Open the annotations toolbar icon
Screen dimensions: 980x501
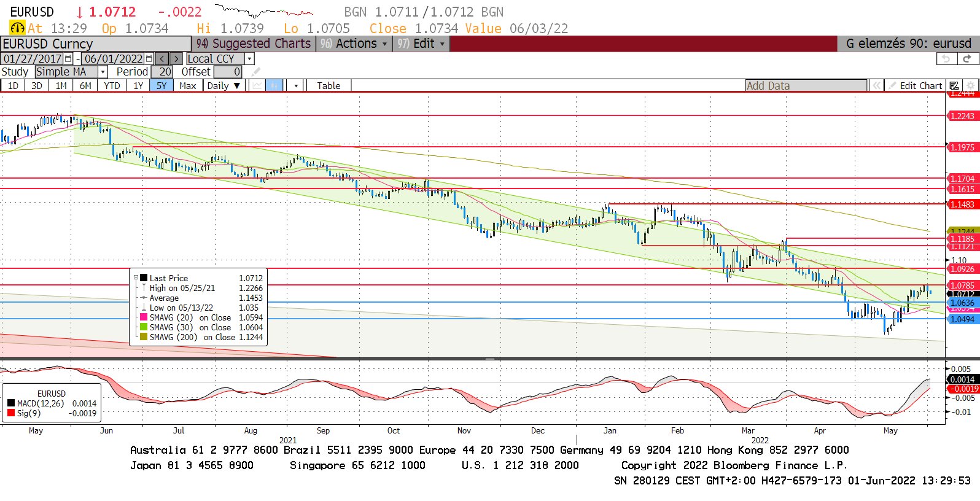tap(954, 86)
